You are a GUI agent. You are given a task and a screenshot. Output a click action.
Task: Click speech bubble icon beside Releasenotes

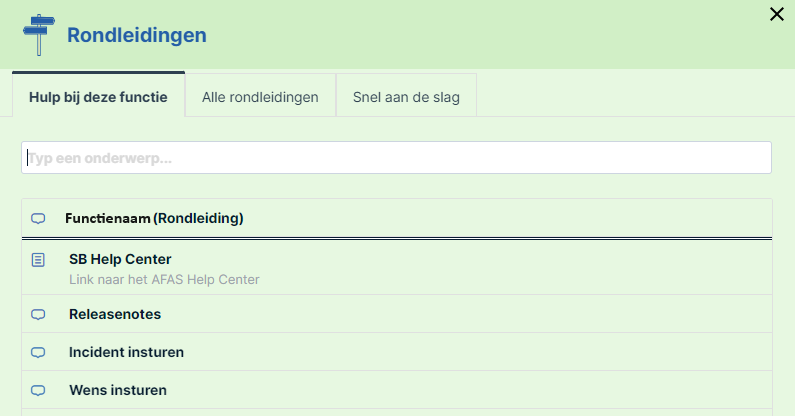[x=38, y=315]
